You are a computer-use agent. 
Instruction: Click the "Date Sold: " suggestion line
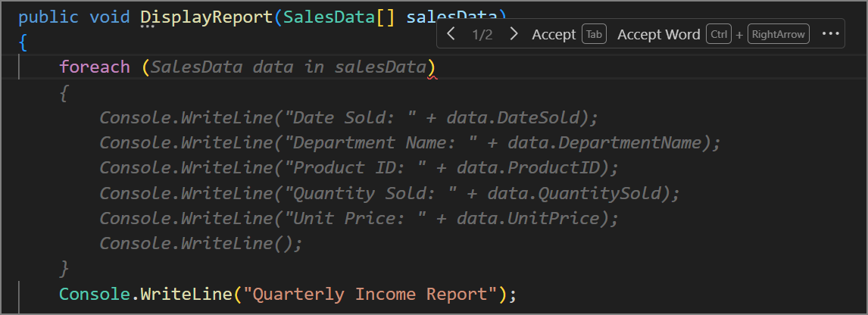click(x=349, y=117)
